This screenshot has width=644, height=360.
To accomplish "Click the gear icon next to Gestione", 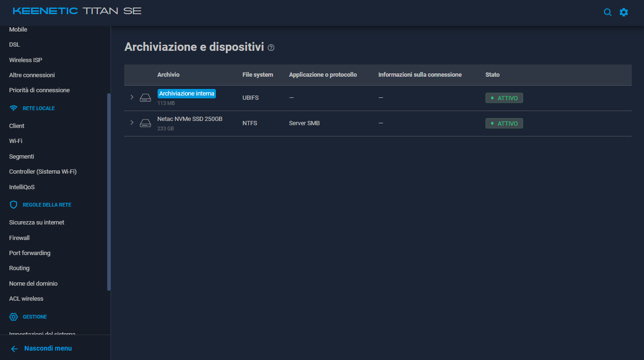I will [x=14, y=317].
